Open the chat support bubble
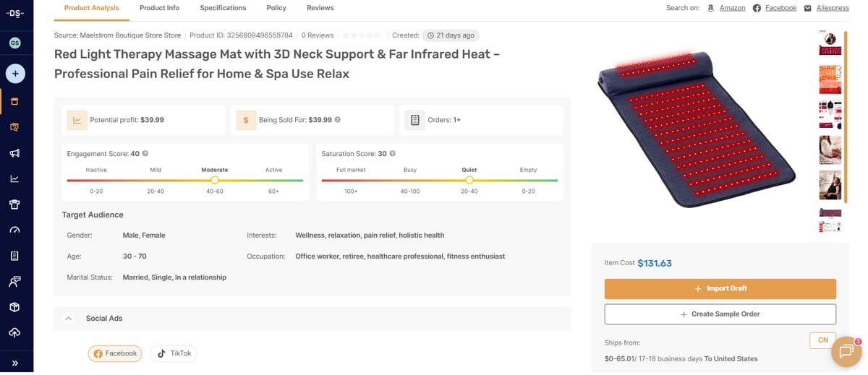This screenshot has height=375, width=868. click(845, 351)
